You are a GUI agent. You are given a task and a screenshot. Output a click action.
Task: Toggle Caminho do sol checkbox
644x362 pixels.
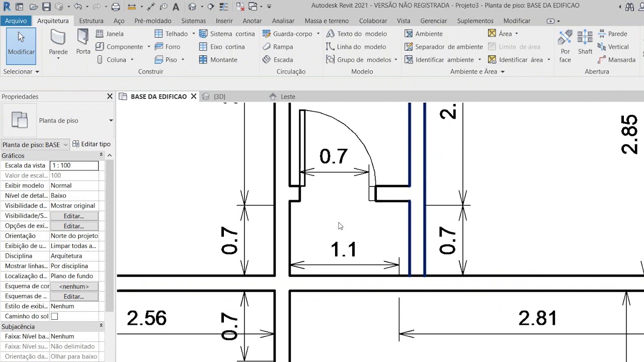(54, 316)
